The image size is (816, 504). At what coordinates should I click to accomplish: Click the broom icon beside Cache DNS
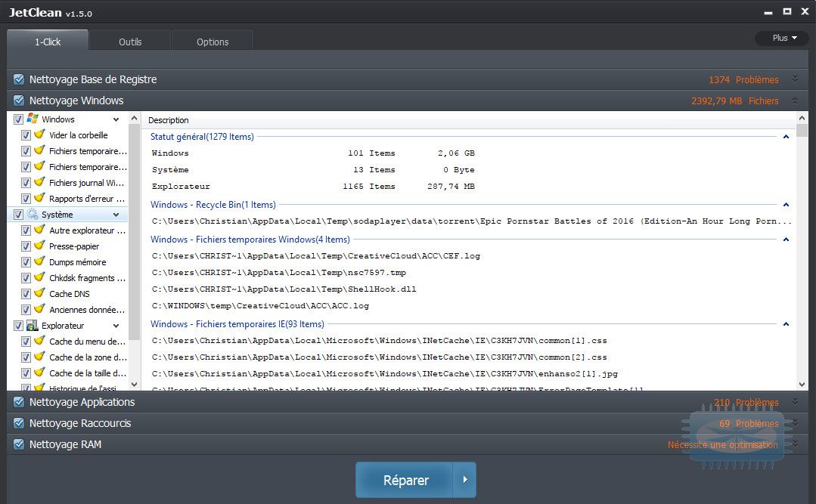39,293
